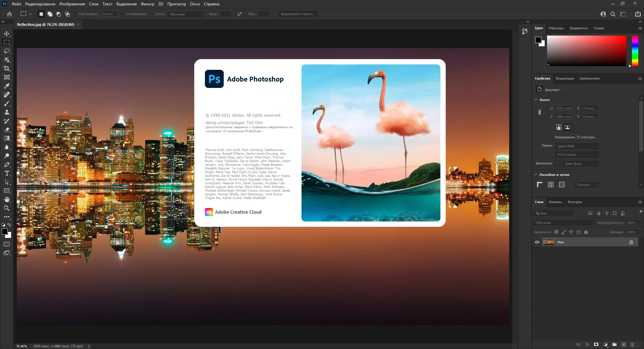The image size is (644, 349).
Task: Switch to the Градиенты tab
Action: point(578,28)
